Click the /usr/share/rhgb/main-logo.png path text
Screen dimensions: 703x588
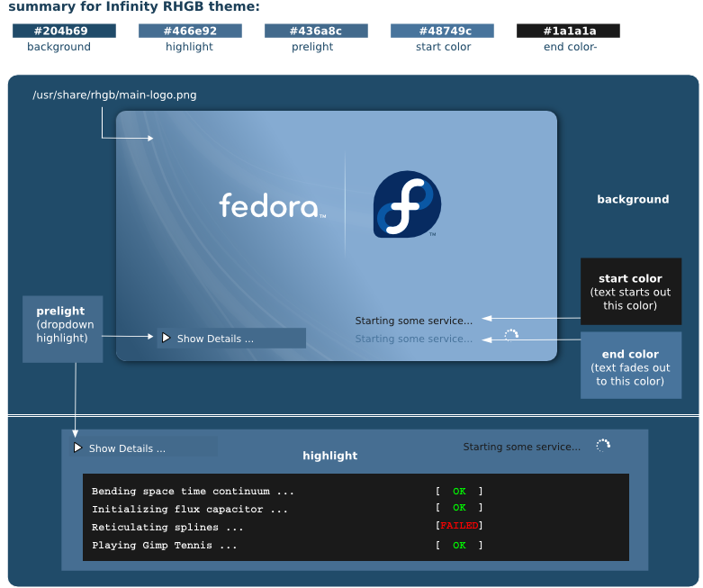pos(114,95)
